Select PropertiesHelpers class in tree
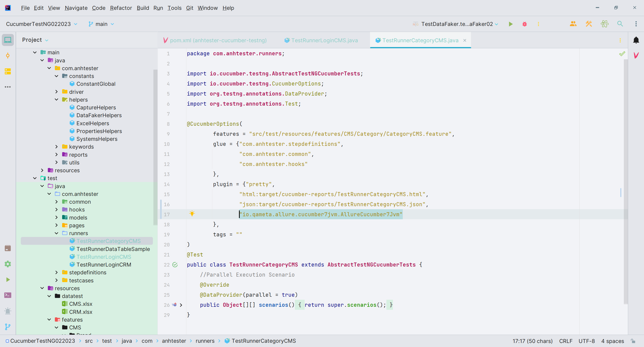This screenshot has height=347, width=644. click(99, 131)
